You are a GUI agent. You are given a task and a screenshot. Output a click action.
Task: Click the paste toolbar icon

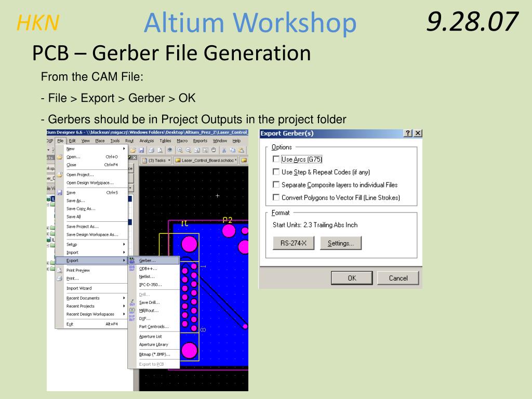241,150
